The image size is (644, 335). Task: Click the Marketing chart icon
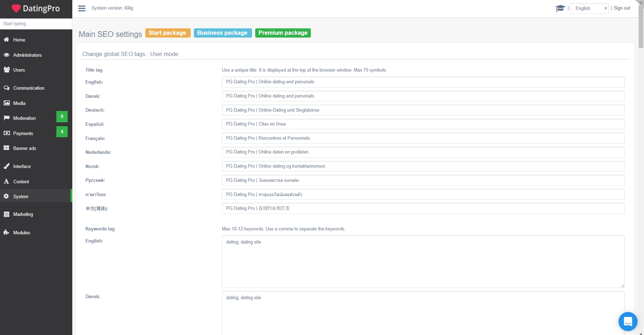pyautogui.click(x=6, y=214)
